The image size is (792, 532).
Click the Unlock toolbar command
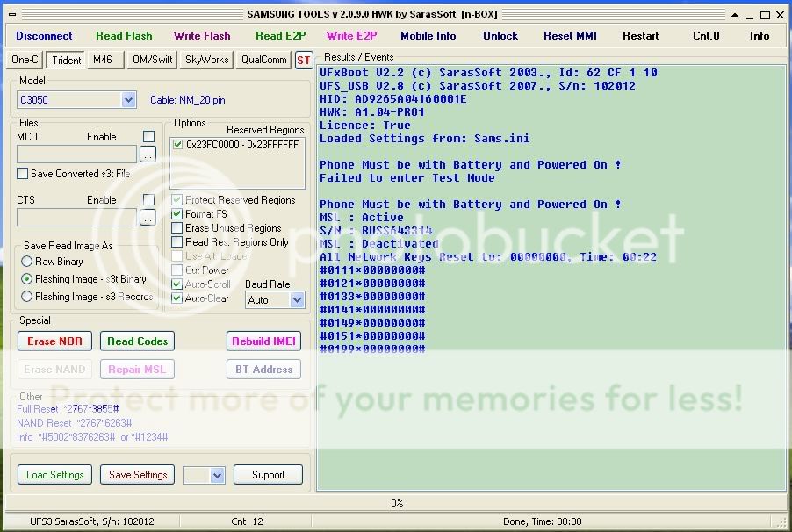tap(500, 36)
